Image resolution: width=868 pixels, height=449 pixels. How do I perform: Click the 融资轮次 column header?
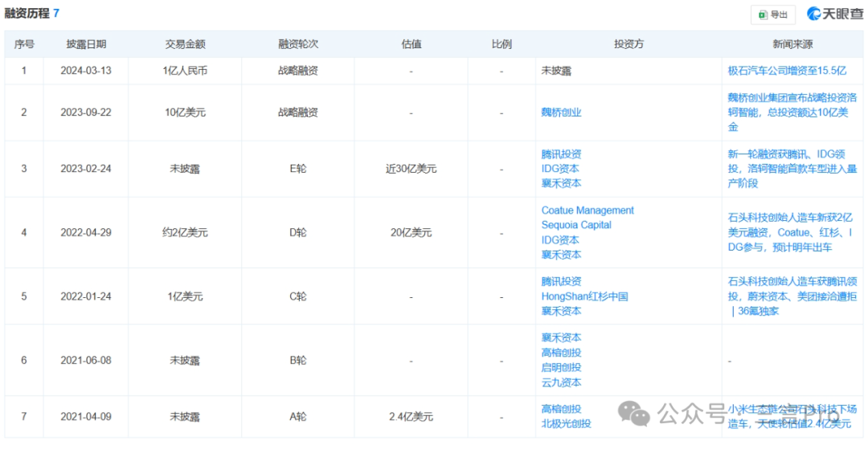click(298, 44)
